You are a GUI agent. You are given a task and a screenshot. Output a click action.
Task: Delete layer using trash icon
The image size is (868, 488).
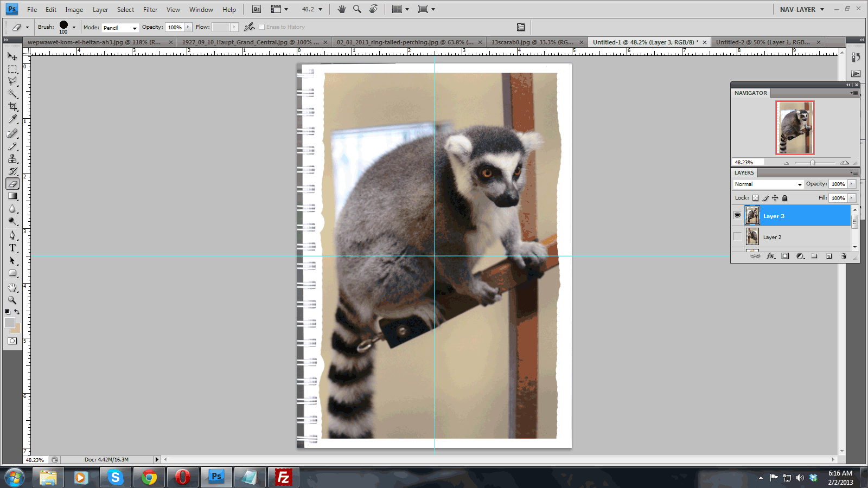click(844, 256)
